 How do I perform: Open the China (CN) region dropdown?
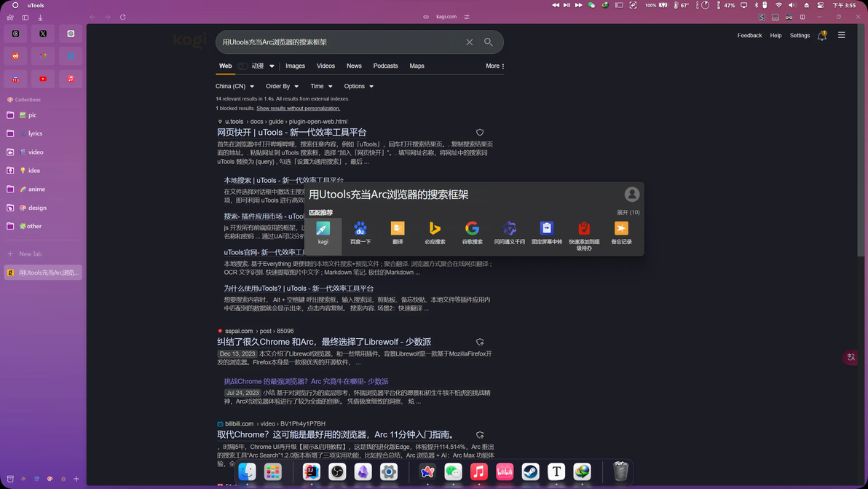click(234, 87)
